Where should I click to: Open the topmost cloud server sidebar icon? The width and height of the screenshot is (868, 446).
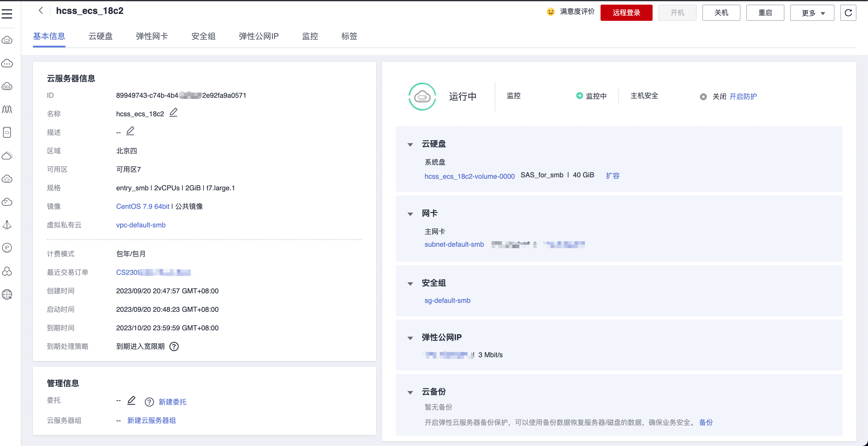tap(7, 40)
